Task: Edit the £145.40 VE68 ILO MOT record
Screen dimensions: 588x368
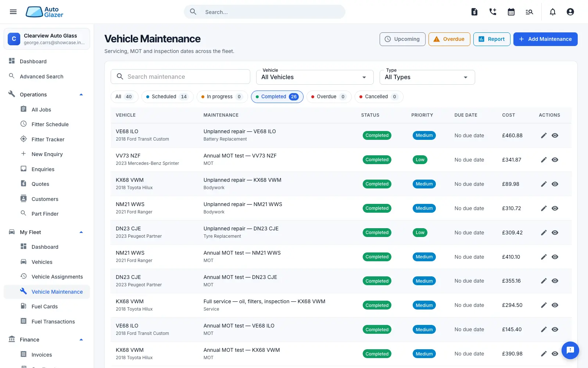Action: click(544, 329)
